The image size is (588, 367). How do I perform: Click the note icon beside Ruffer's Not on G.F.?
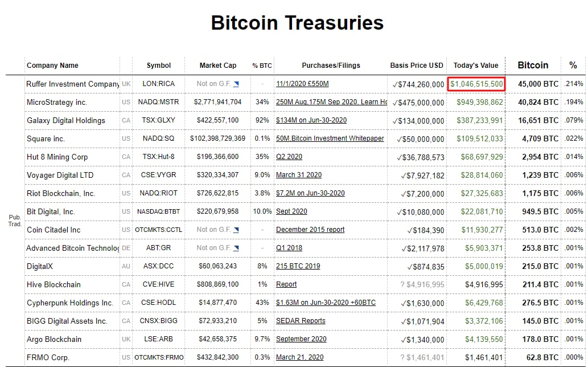[236, 84]
